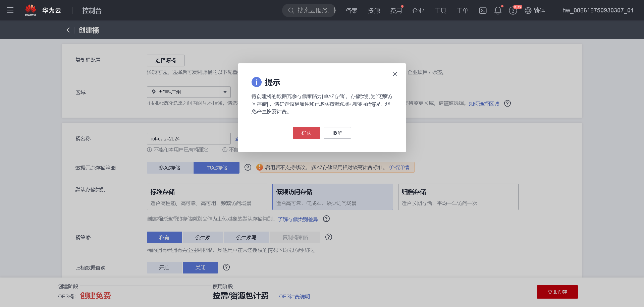Confirm the dialog with 确认

tap(306, 133)
